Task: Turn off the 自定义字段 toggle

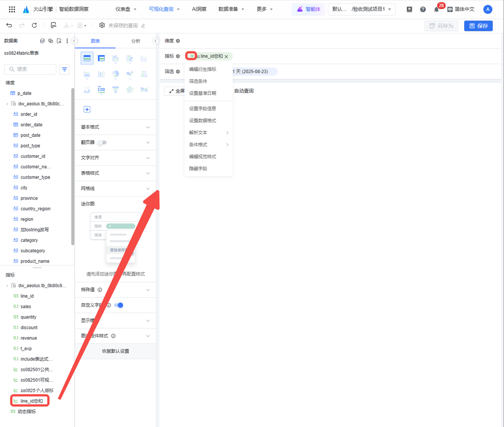Action: pos(119,305)
